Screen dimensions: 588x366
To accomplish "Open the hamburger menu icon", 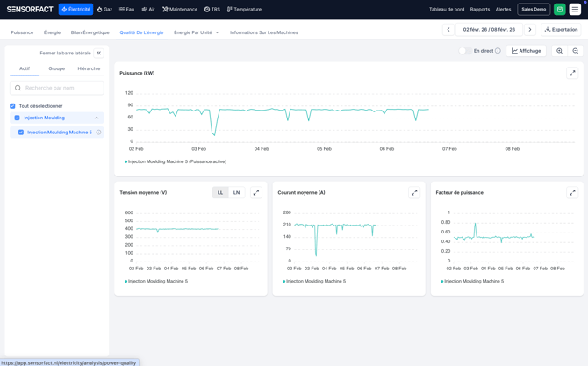I will click(576, 10).
